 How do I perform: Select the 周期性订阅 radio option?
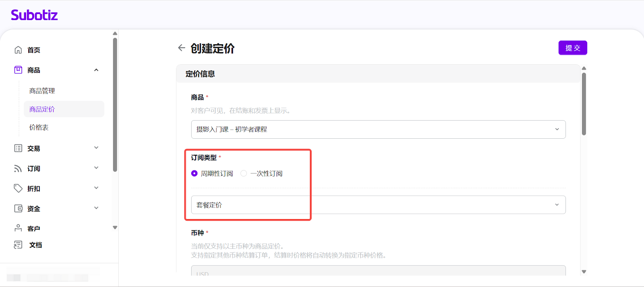[x=194, y=173]
